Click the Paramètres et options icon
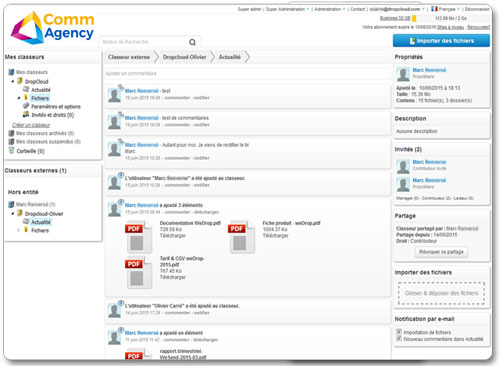Image resolution: width=500 pixels, height=366 pixels. pyautogui.click(x=26, y=106)
